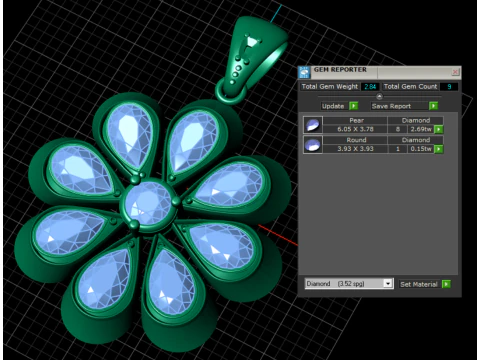
Task: Click the Update label
Action: point(333,106)
